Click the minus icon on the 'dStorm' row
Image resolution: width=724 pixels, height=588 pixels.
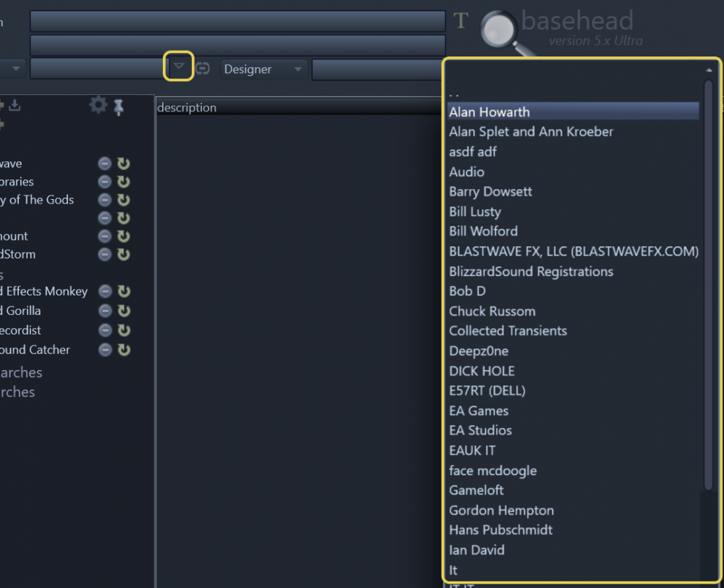tap(105, 254)
